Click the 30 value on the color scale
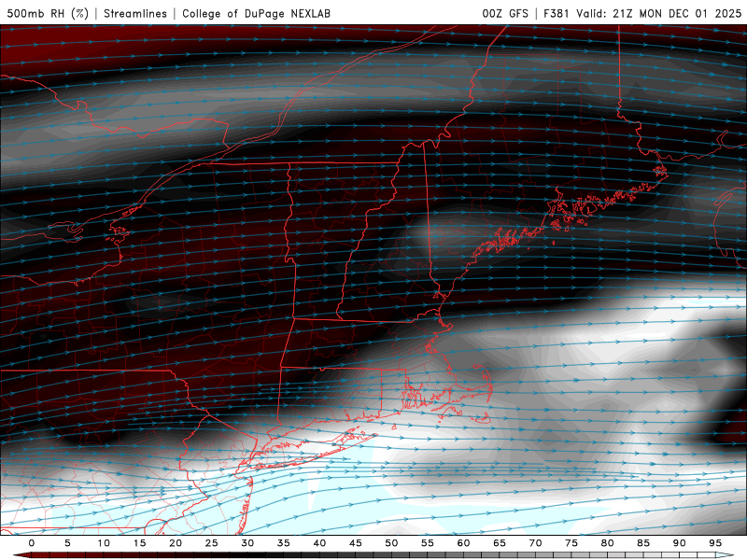The height and width of the screenshot is (560, 747). coord(247,543)
